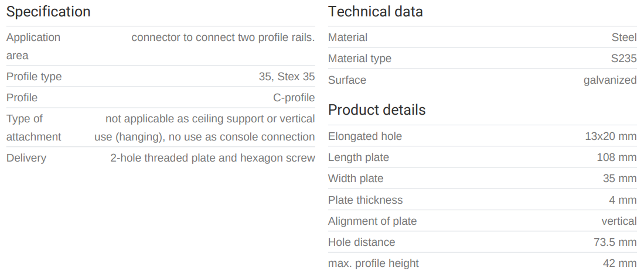The width and height of the screenshot is (644, 271).
Task: Click the Specification heading
Action: (48, 12)
